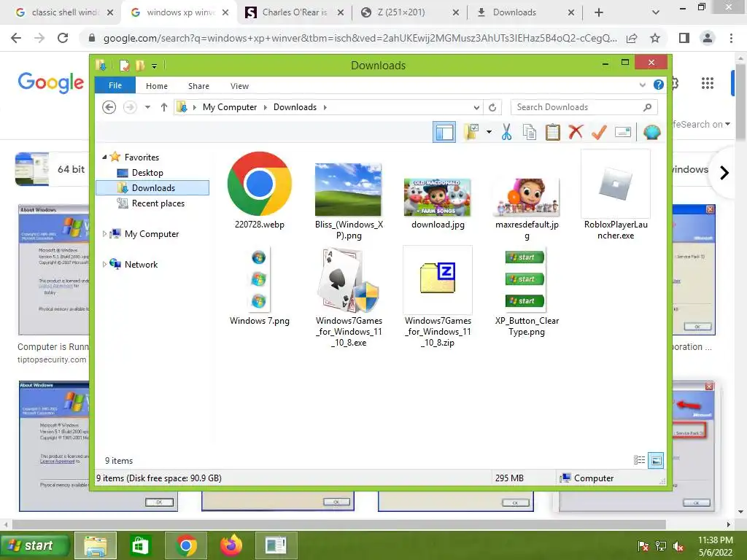Toggle the navigation pane toolbar button
The height and width of the screenshot is (560, 747).
[444, 132]
